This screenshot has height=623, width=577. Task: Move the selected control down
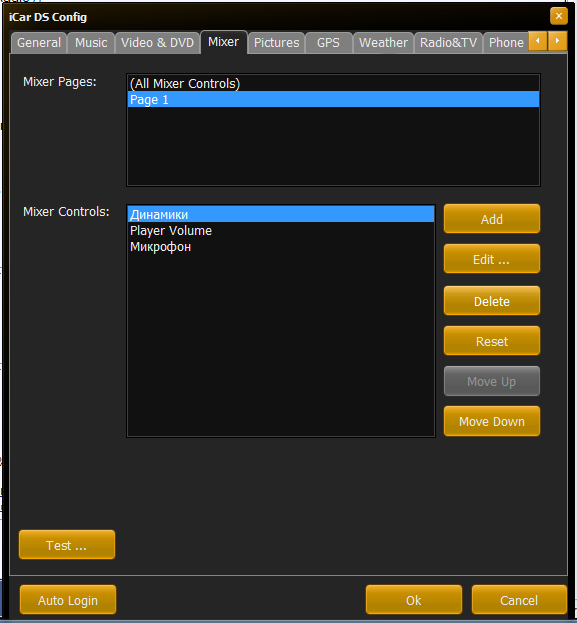pyautogui.click(x=492, y=421)
